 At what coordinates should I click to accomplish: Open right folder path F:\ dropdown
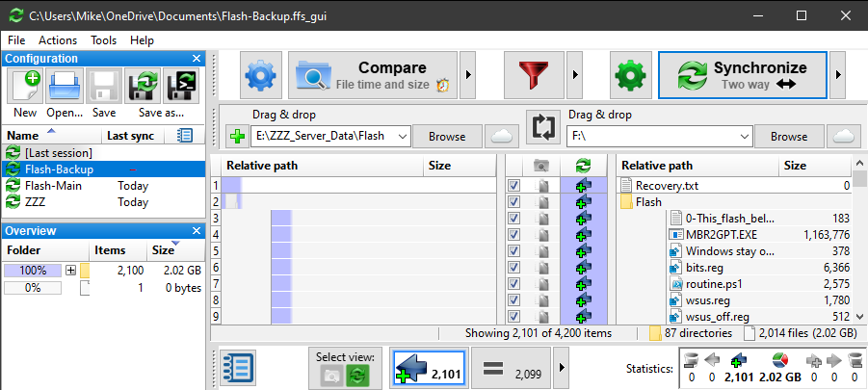tap(745, 136)
